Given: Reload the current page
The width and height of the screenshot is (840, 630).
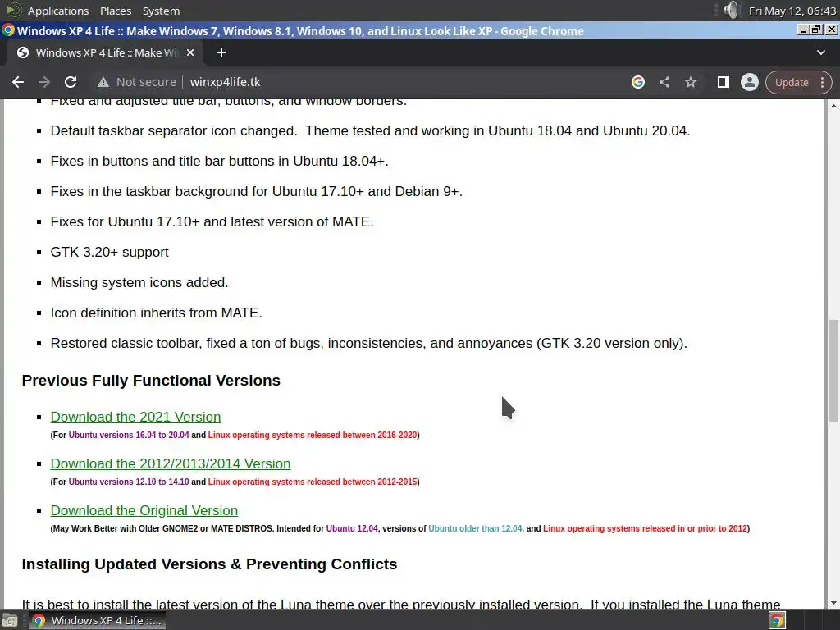Looking at the screenshot, I should pyautogui.click(x=71, y=82).
